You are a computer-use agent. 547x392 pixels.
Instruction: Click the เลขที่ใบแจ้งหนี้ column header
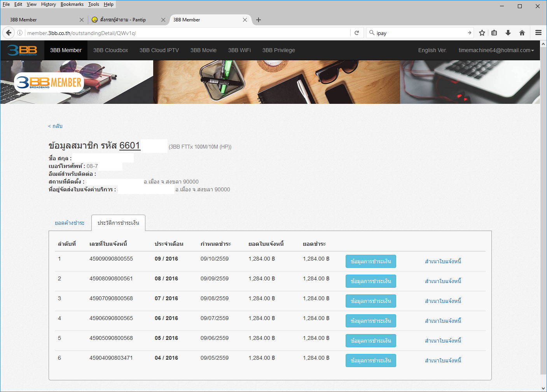tap(108, 244)
